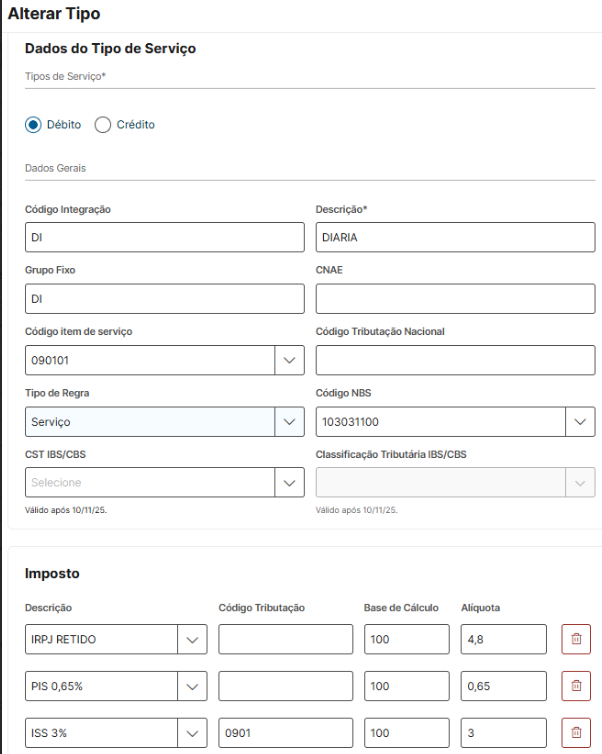Screen dimensions: 602x754
Task: Expand the PIS 0,65% description dropdown
Action: coord(192,685)
